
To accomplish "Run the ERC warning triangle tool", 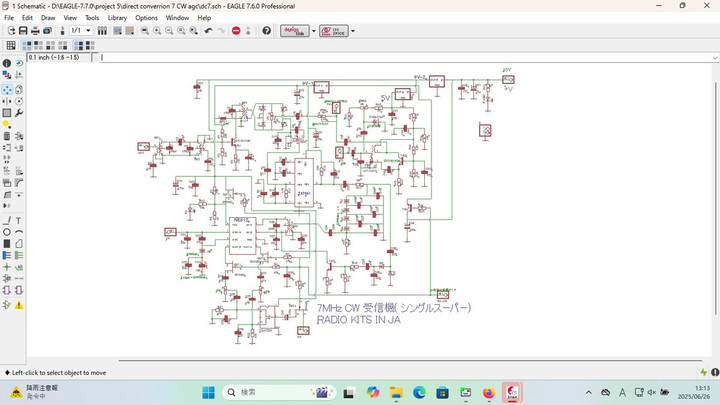I will pyautogui.click(x=19, y=304).
